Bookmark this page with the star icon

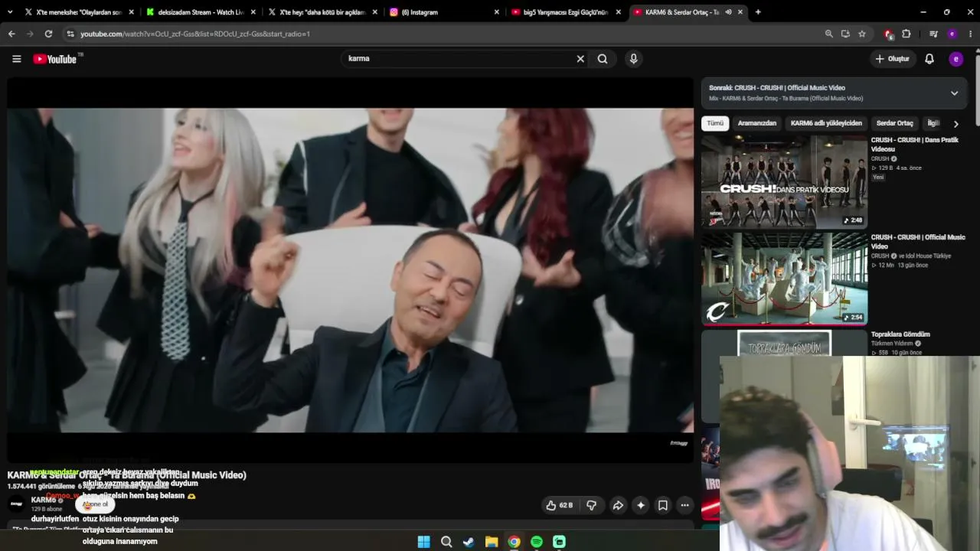pyautogui.click(x=862, y=34)
